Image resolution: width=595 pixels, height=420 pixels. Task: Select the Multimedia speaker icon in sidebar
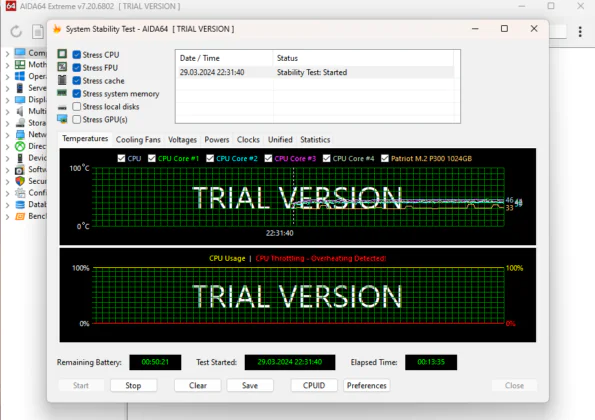point(20,111)
